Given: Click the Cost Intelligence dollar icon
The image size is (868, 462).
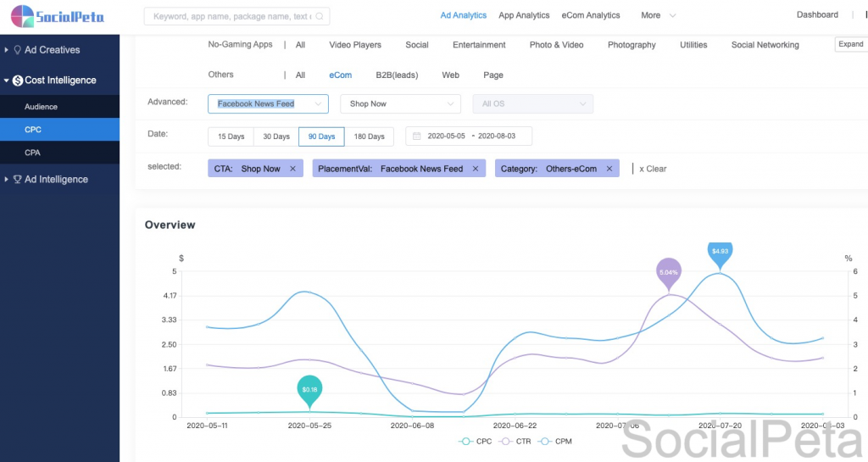Looking at the screenshot, I should [x=18, y=81].
